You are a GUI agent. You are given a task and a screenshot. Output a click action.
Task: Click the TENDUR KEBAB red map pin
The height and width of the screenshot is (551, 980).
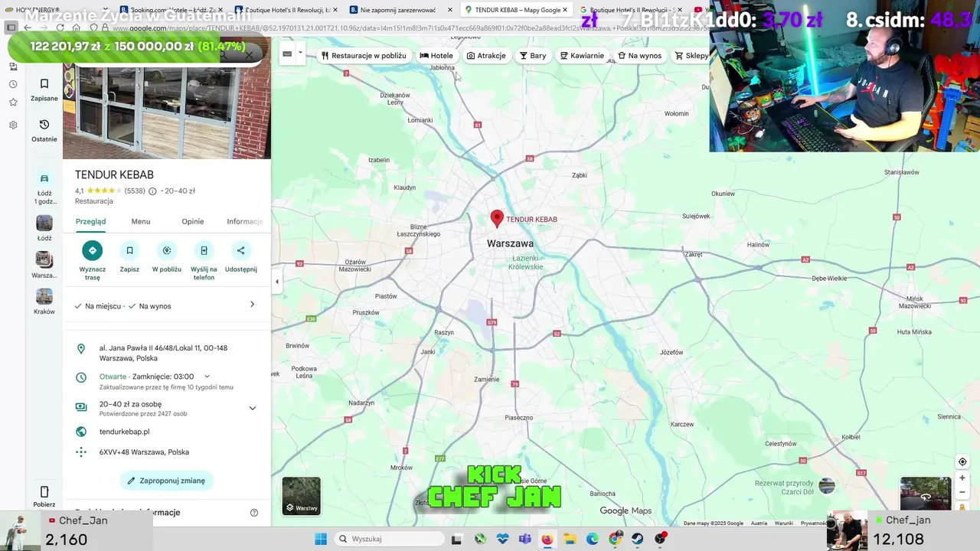pos(497,220)
